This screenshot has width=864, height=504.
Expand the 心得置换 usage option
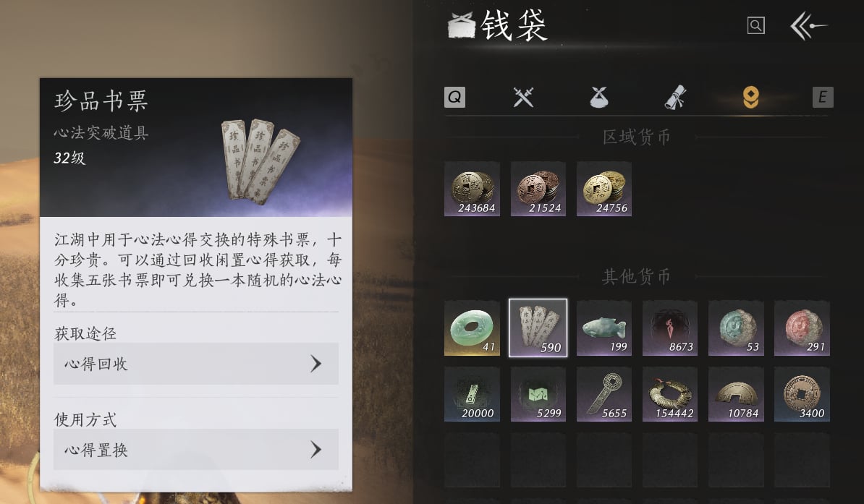tap(195, 450)
